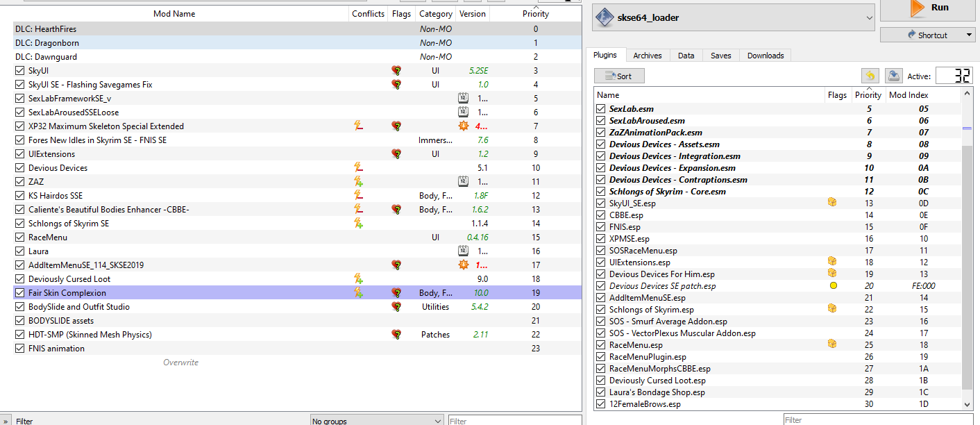Click the heart flag for Caliente's Beautiful Bodies Enhancer

tap(396, 210)
